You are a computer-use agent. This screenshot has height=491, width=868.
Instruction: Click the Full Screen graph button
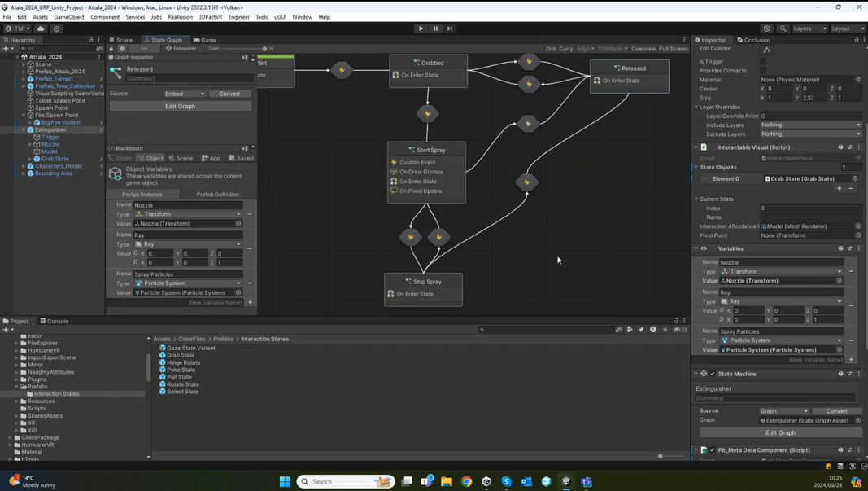point(673,49)
